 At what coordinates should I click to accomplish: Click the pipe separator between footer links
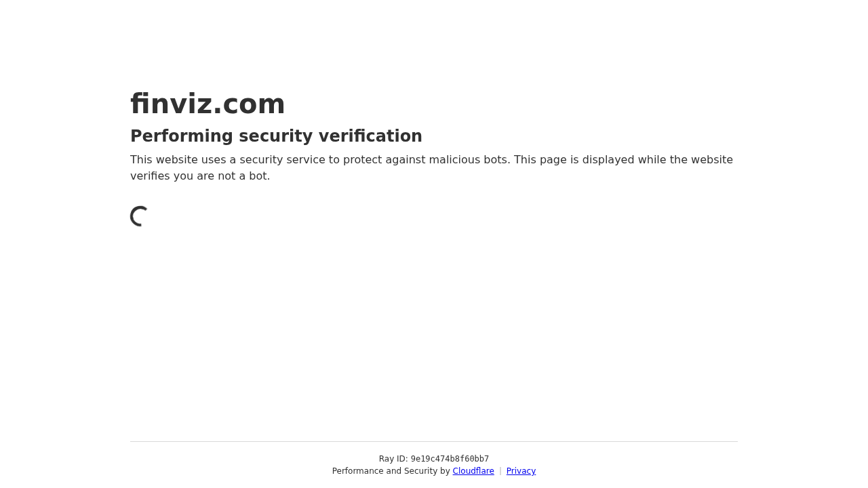pyautogui.click(x=500, y=471)
